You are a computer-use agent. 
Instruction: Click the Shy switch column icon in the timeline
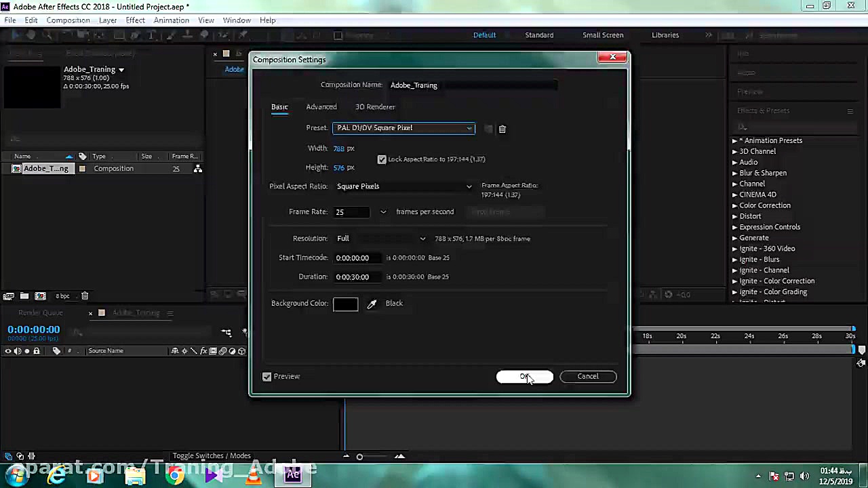[175, 351]
